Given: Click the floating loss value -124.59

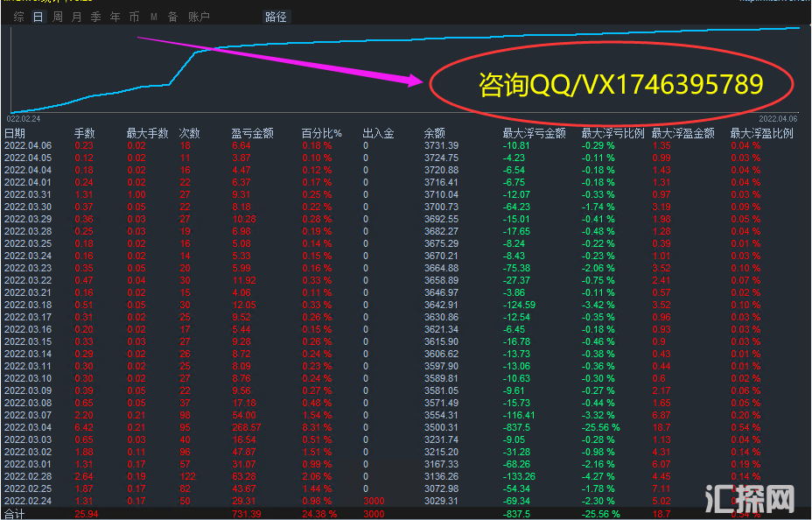Looking at the screenshot, I should click(x=520, y=305).
